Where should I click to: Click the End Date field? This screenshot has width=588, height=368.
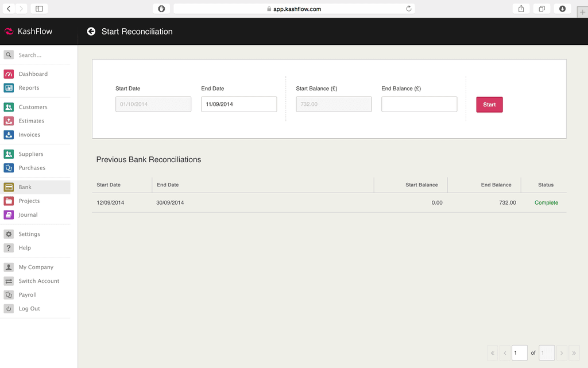[238, 104]
